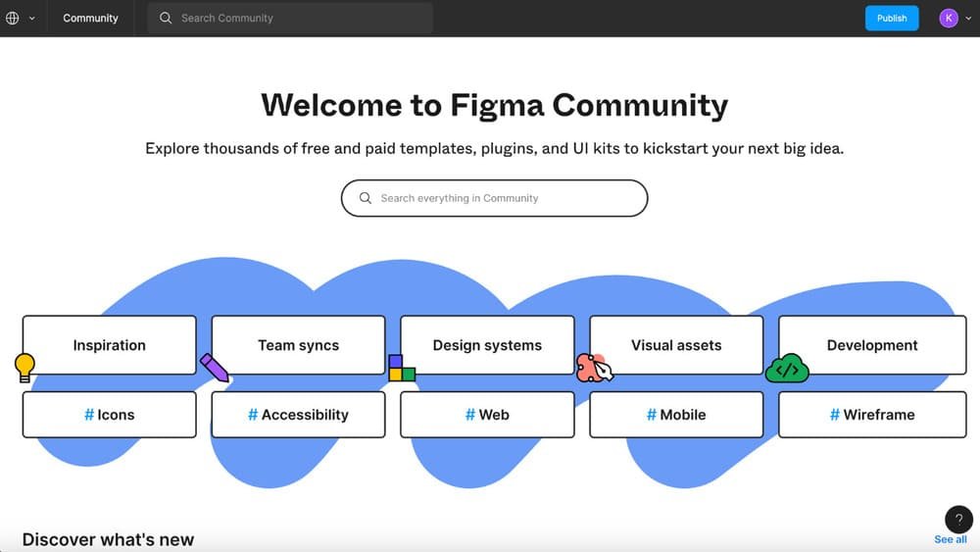Open the Inspiration category
Screen dimensions: 980x552
click(110, 345)
